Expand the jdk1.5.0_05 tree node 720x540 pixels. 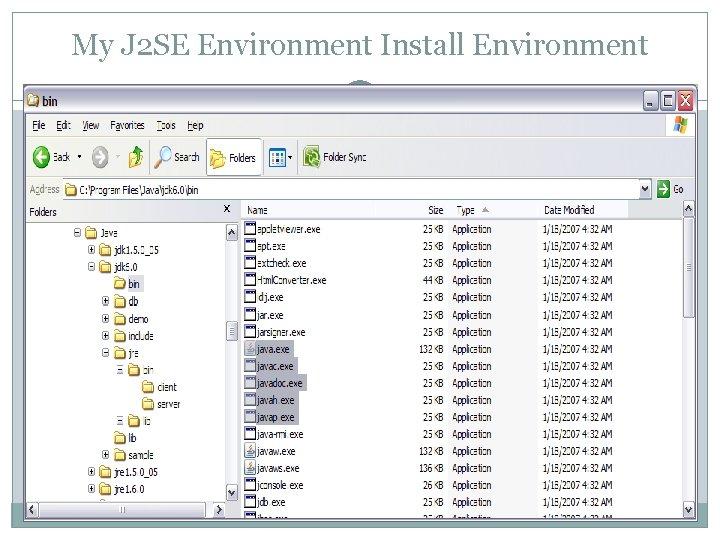point(91,250)
